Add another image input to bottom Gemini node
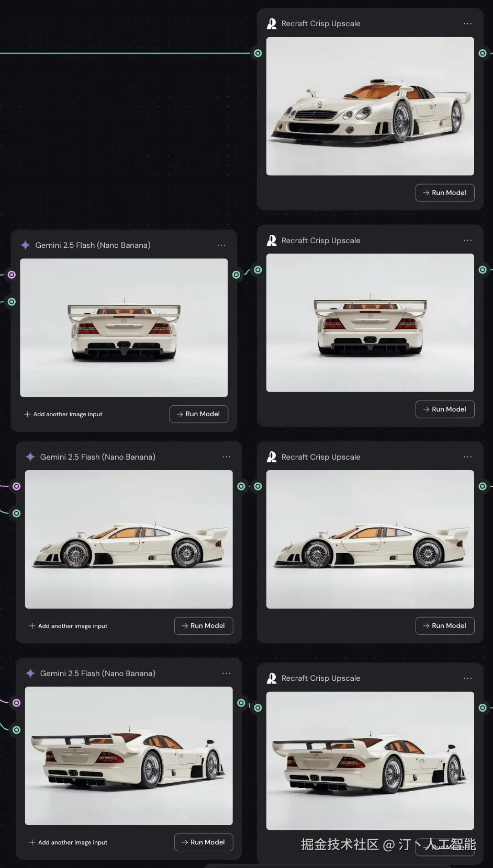The width and height of the screenshot is (493, 868). [x=68, y=842]
